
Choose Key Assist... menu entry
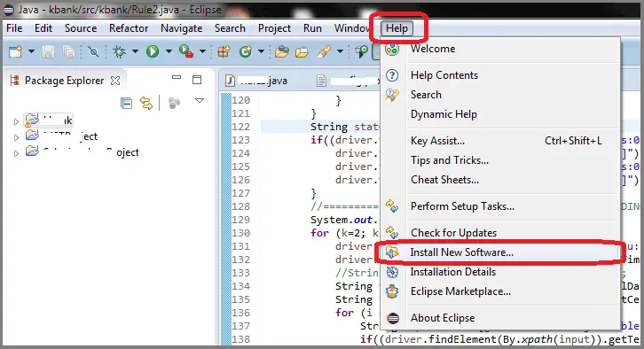click(x=500, y=141)
